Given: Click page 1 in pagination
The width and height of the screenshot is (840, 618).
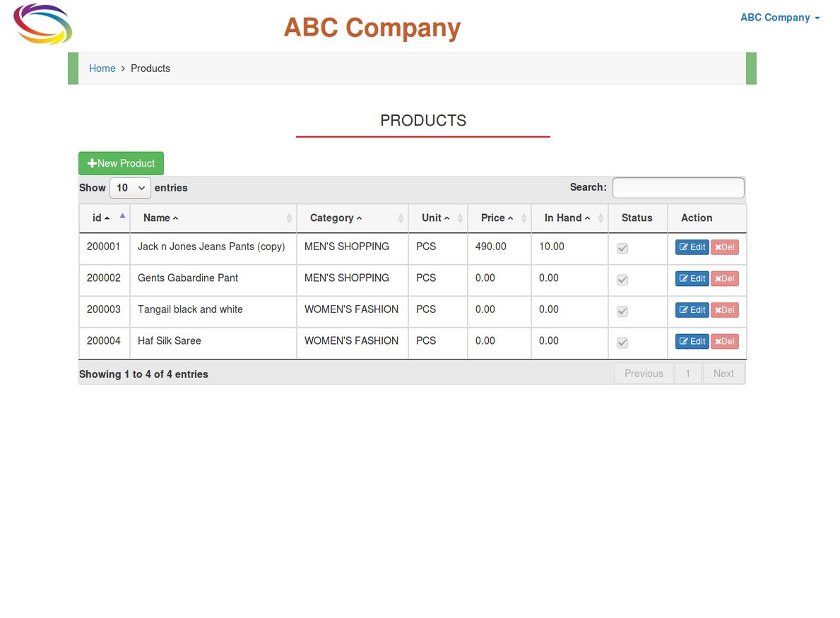Looking at the screenshot, I should click(x=687, y=374).
